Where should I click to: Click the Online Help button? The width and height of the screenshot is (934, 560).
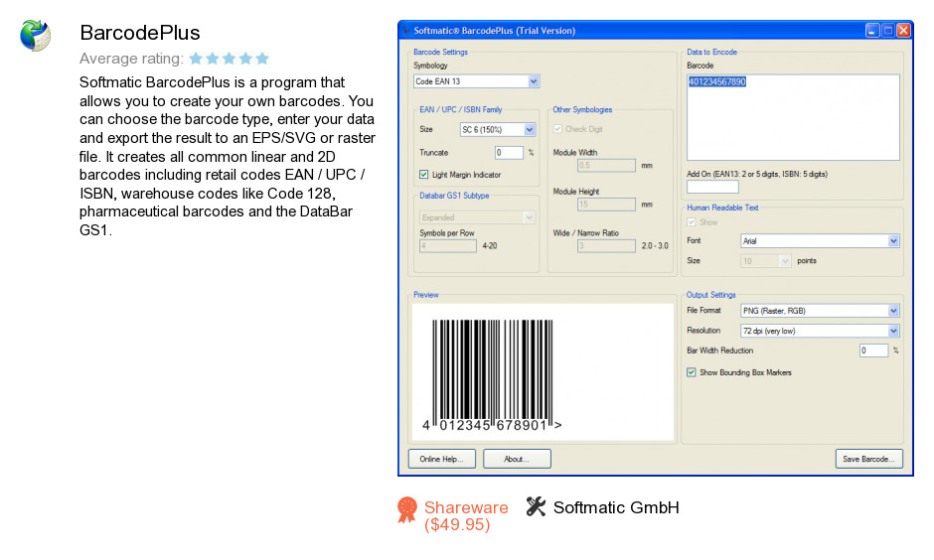pyautogui.click(x=442, y=459)
